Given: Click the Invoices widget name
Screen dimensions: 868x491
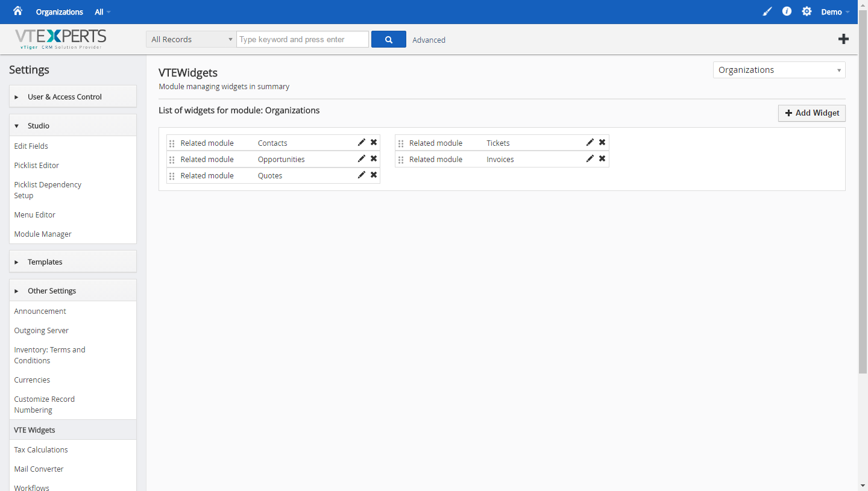Looking at the screenshot, I should 500,159.
